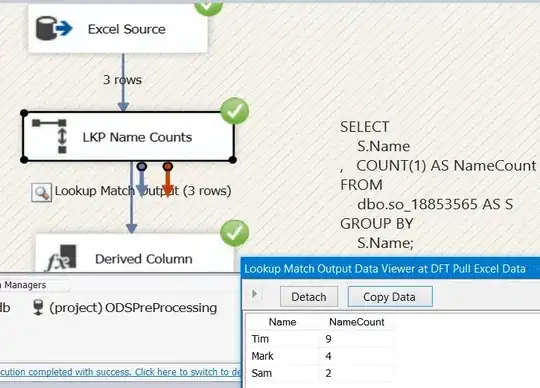540x388 pixels.
Task: Select the red error output connector arrow
Action: pyautogui.click(x=168, y=180)
